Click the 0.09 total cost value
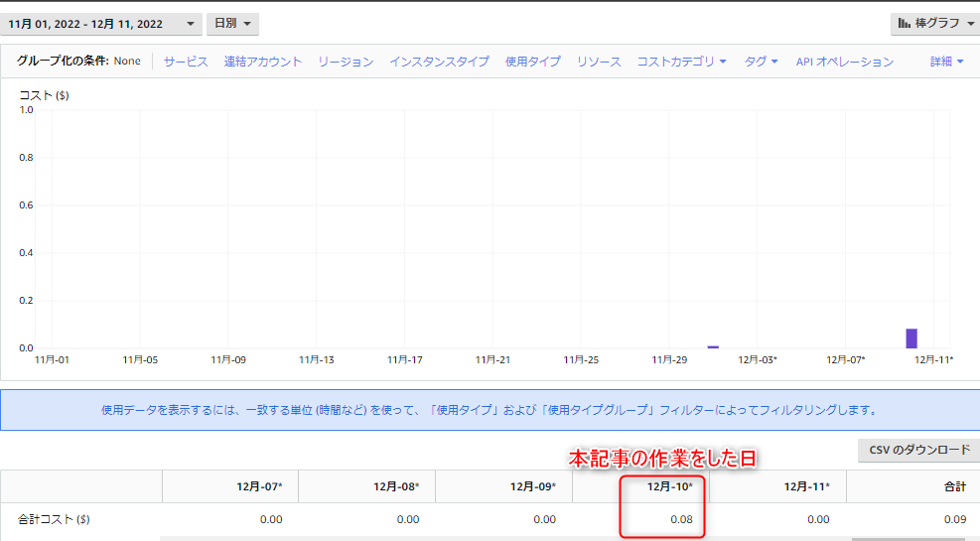This screenshot has width=980, height=541. point(955,519)
